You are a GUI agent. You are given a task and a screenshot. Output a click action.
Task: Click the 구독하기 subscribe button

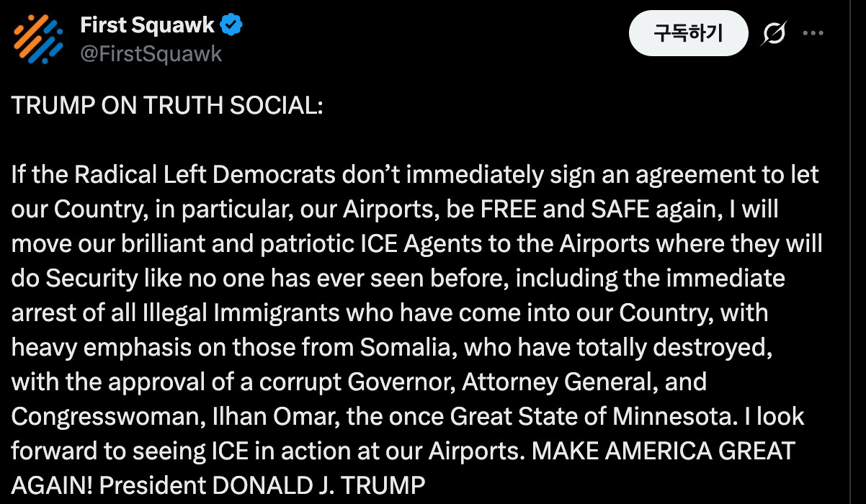pos(689,33)
